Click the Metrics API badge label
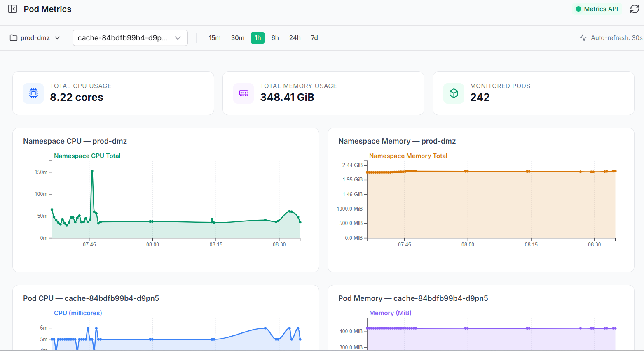 pos(601,9)
